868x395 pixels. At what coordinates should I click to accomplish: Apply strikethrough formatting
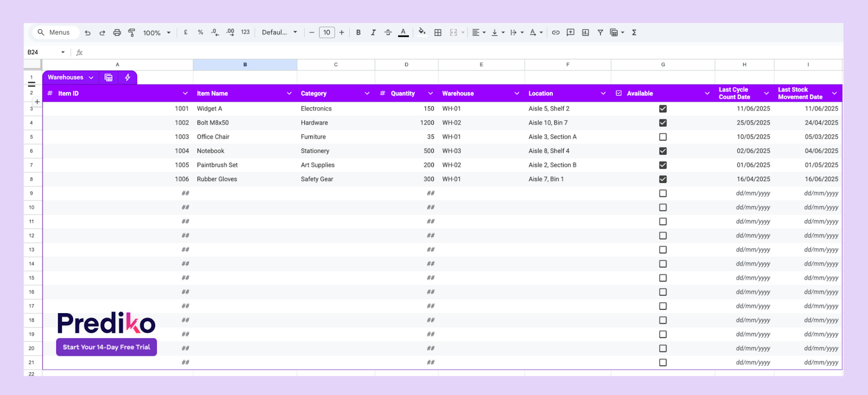(388, 33)
